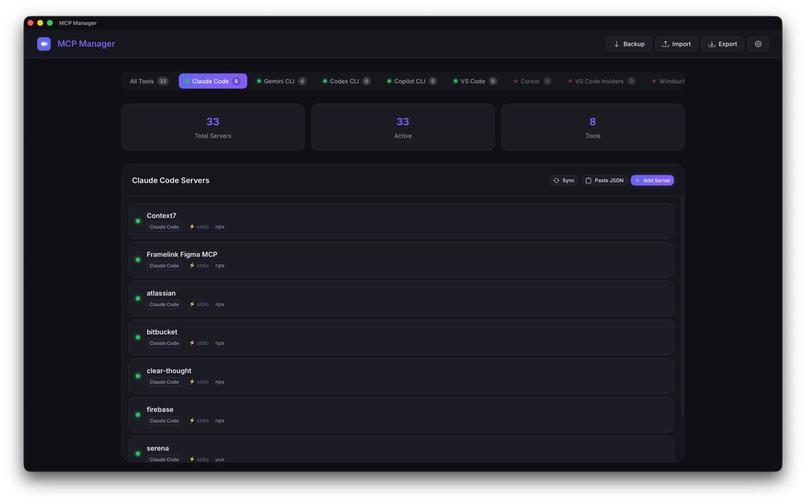Click the atlassian green status indicator
806x503 pixels.
point(138,299)
